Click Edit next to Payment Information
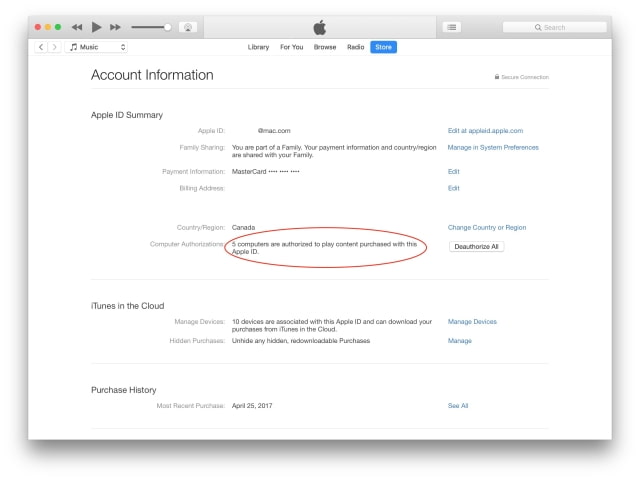Image resolution: width=640 pixels, height=480 pixels. tap(453, 171)
